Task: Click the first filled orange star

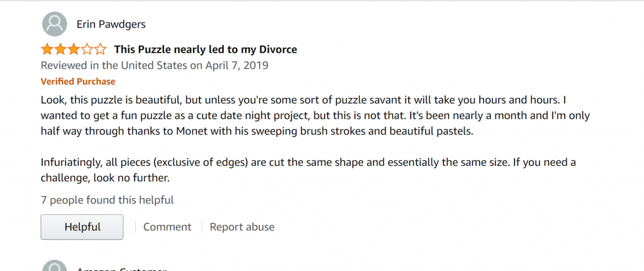Action: (x=47, y=50)
